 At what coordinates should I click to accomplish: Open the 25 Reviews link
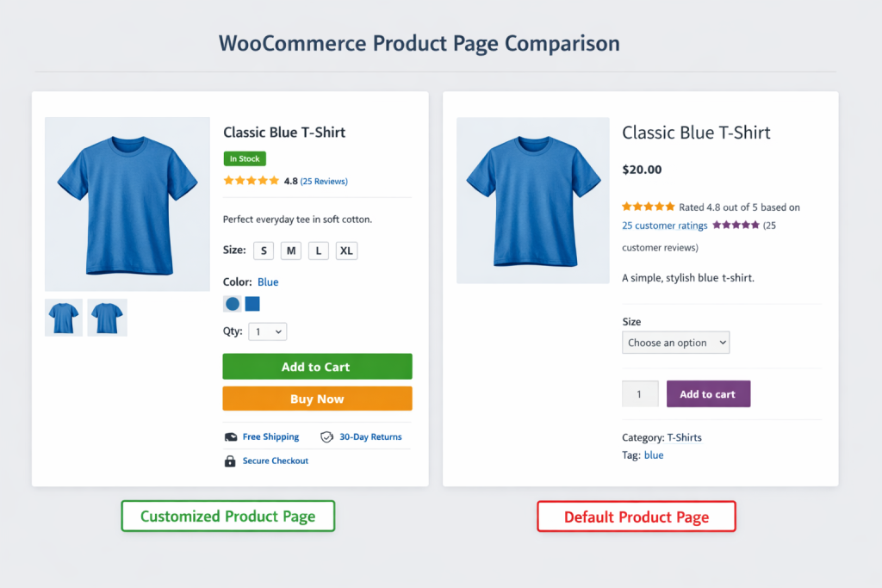(x=324, y=181)
